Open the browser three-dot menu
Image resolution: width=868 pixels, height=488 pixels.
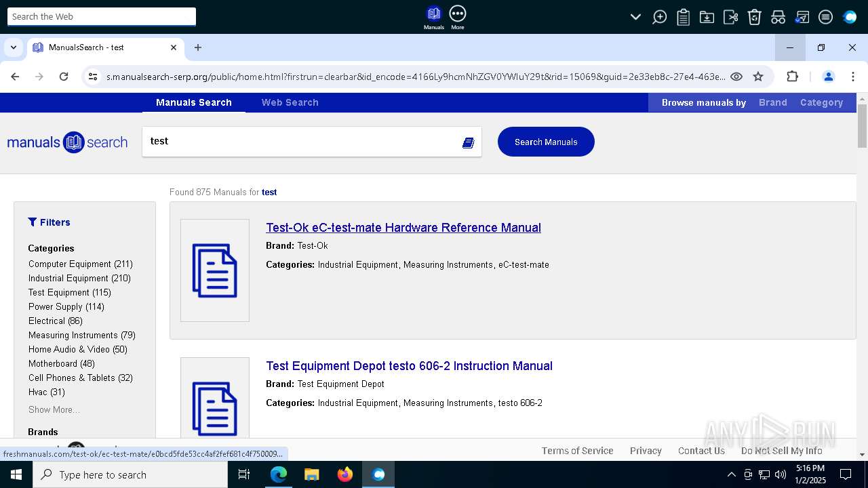853,77
